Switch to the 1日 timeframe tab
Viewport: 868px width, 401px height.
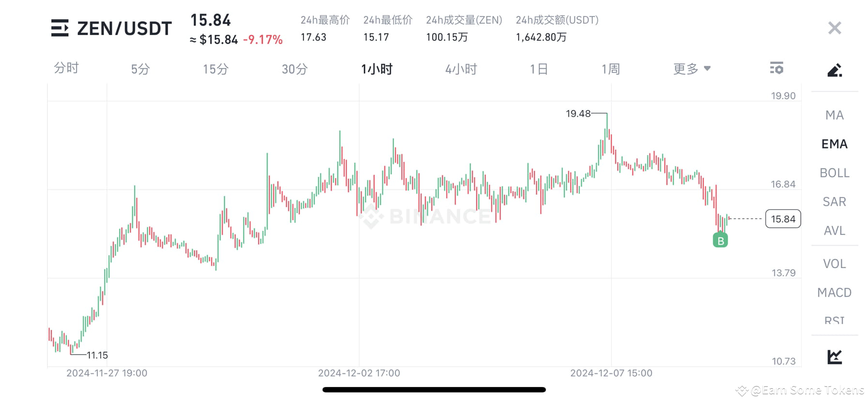538,68
